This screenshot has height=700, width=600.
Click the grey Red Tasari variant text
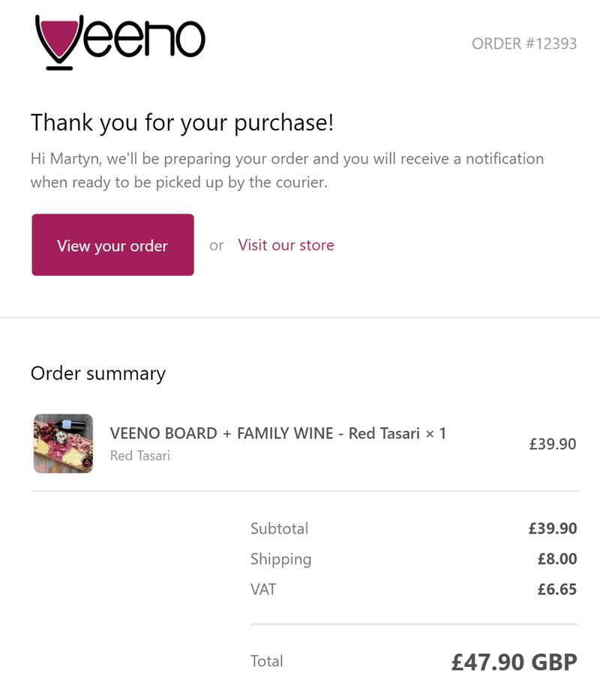[139, 456]
